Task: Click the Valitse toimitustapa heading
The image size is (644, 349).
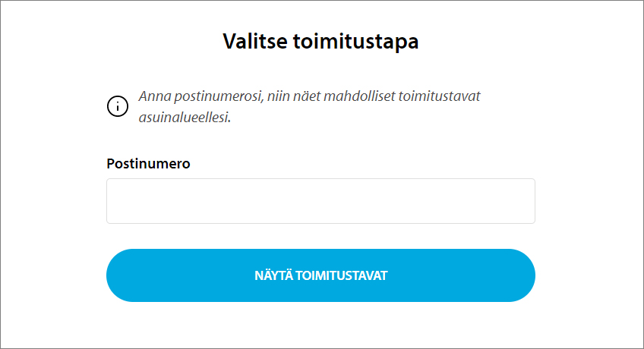Action: click(x=320, y=41)
